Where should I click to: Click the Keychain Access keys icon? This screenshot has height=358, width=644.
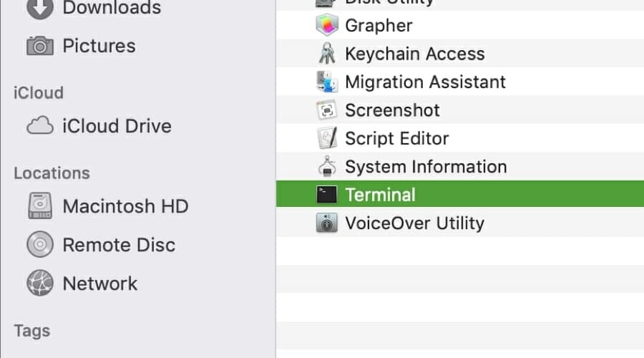click(x=327, y=54)
